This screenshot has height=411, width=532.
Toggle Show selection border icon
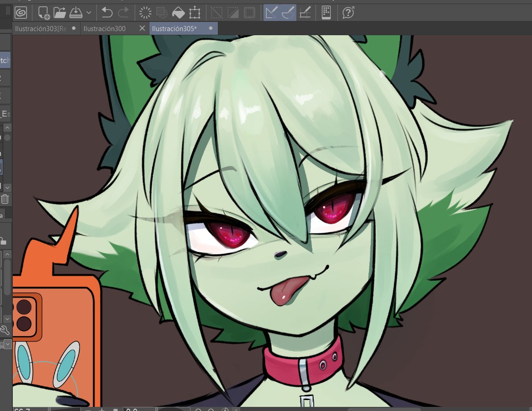249,13
